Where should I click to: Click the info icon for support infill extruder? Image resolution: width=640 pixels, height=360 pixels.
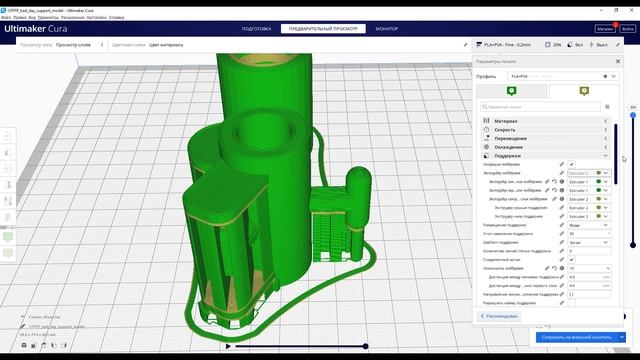562,182
